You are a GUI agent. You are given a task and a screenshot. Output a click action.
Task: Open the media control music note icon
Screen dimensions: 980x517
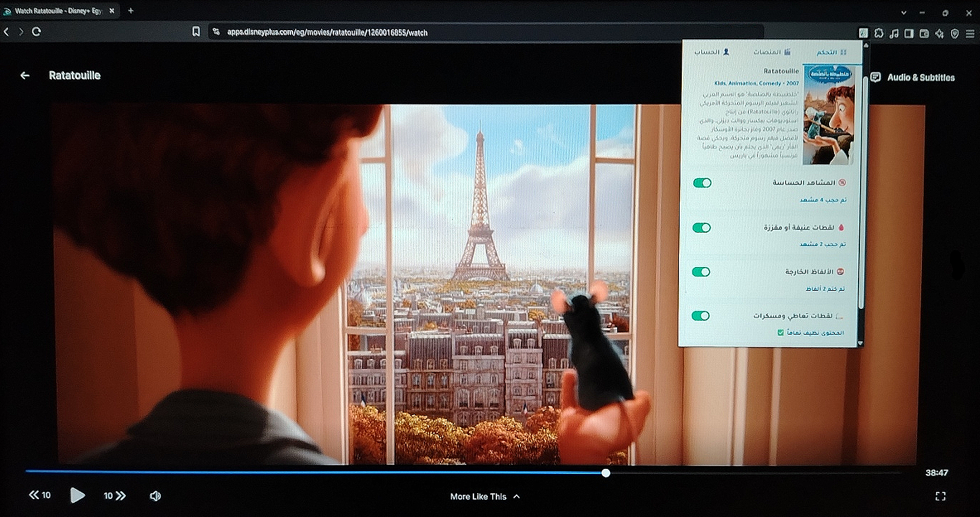point(894,33)
